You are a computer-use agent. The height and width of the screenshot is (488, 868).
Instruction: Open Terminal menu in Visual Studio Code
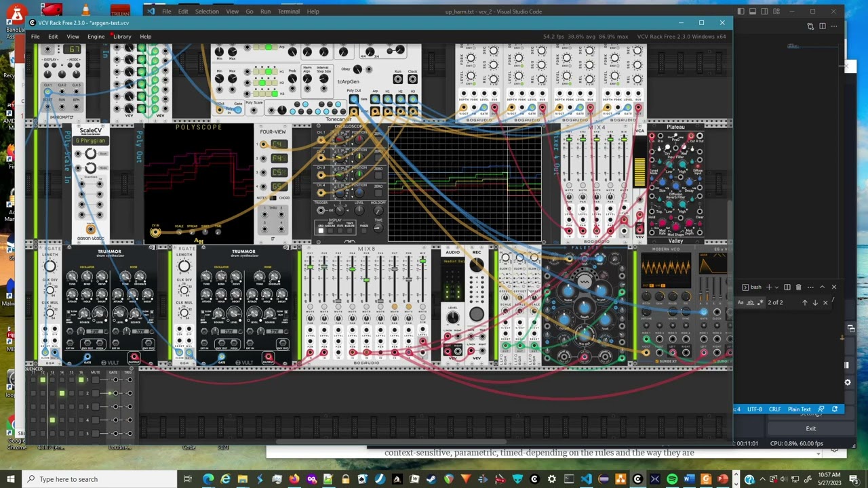[x=288, y=12]
